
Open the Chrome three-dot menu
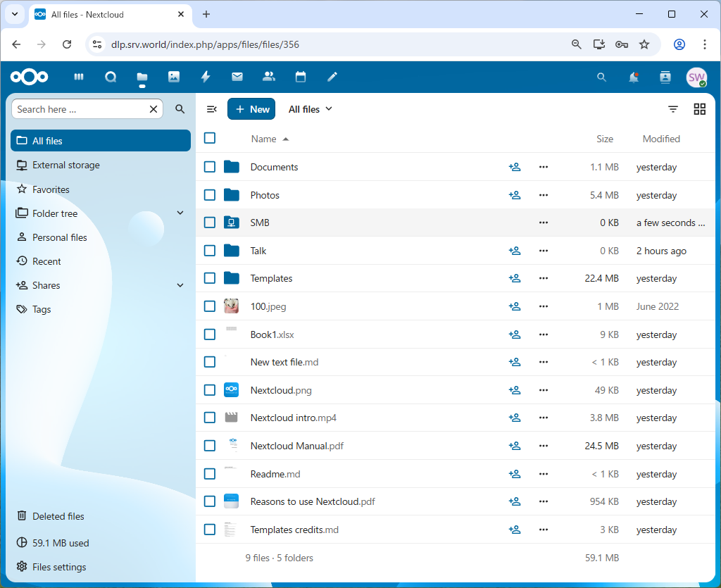pyautogui.click(x=704, y=44)
